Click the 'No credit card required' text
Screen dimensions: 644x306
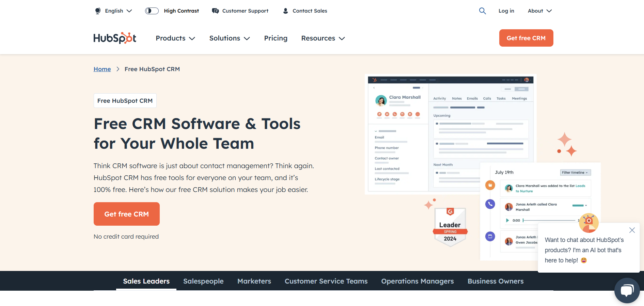pyautogui.click(x=126, y=237)
